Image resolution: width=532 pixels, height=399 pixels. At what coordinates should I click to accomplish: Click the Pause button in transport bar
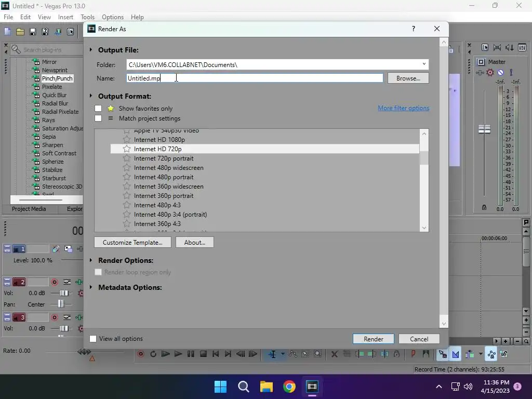point(191,354)
